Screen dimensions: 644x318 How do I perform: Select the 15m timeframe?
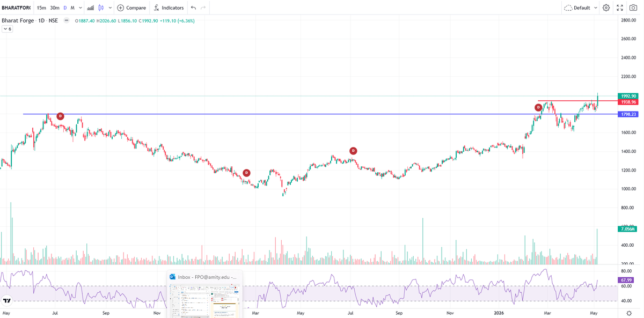41,8
